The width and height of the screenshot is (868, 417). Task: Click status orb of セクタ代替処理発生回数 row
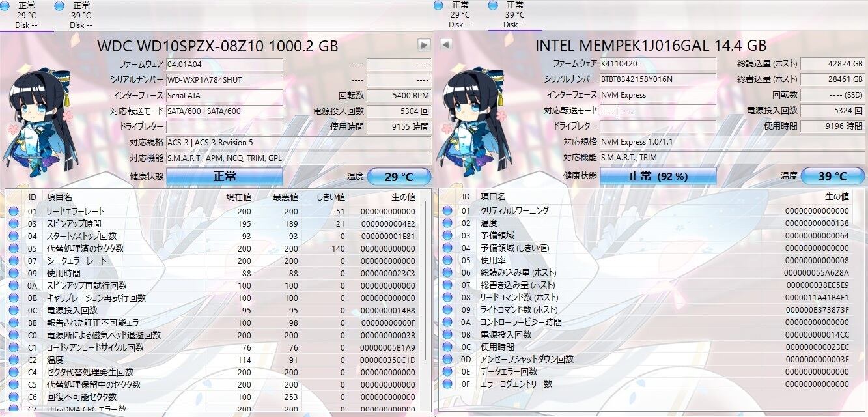tap(14, 372)
